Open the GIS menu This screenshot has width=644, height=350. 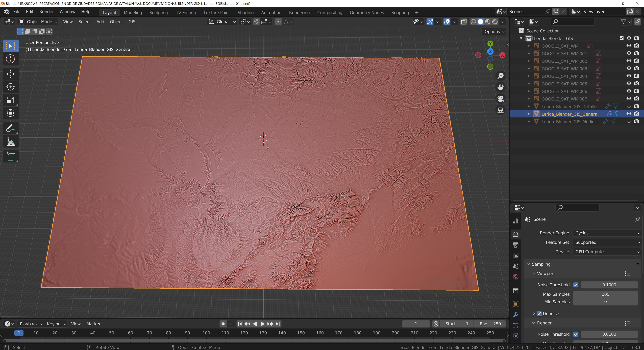pyautogui.click(x=132, y=22)
